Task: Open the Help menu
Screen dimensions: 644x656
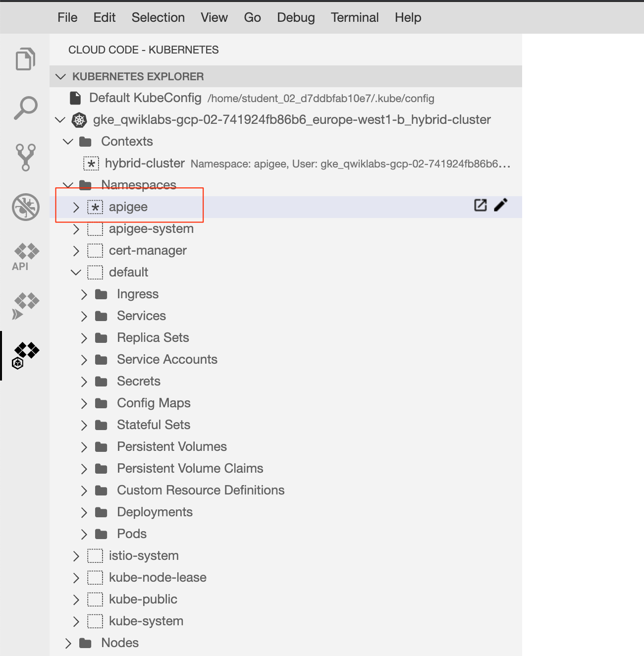Action: 408,17
